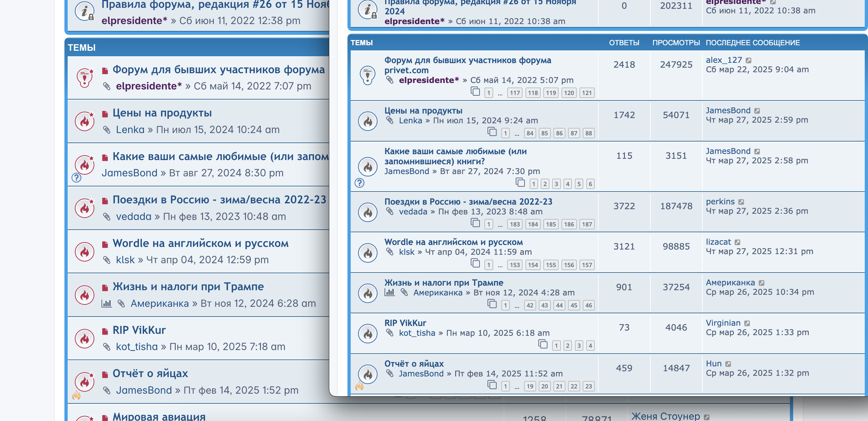Red unread icon beside Поездки в Россию, back window

pos(105,201)
